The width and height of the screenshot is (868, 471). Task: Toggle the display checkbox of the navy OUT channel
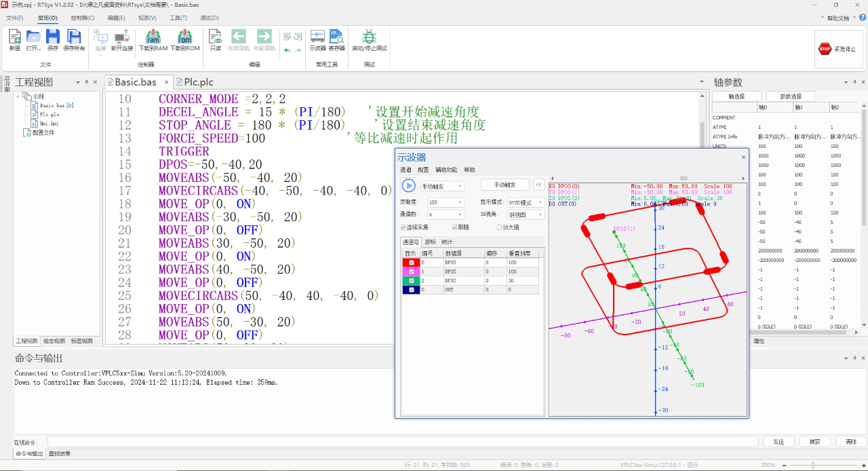coord(412,289)
